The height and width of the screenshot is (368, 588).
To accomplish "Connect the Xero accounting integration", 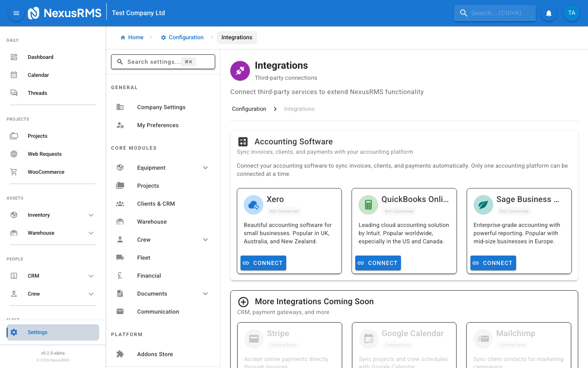I will point(263,263).
